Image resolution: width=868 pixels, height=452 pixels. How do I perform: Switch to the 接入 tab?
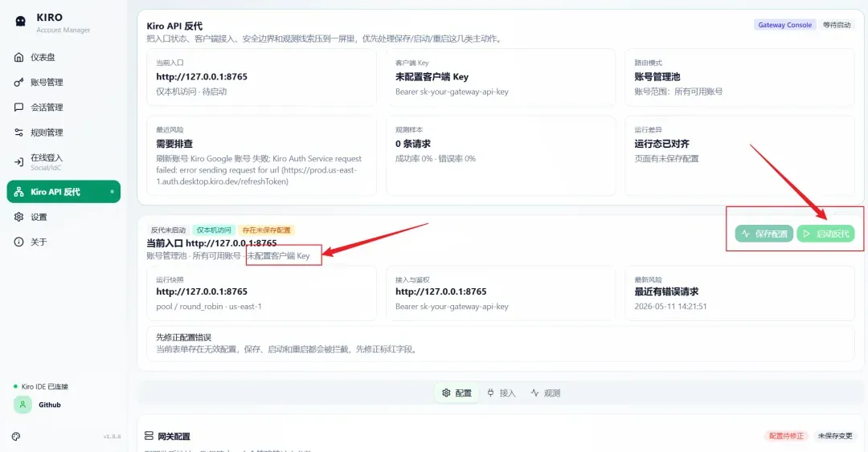(x=501, y=393)
